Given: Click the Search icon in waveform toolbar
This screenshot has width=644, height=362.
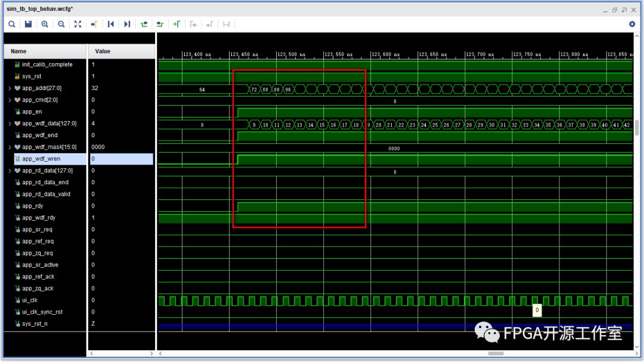Looking at the screenshot, I should click(x=11, y=24).
